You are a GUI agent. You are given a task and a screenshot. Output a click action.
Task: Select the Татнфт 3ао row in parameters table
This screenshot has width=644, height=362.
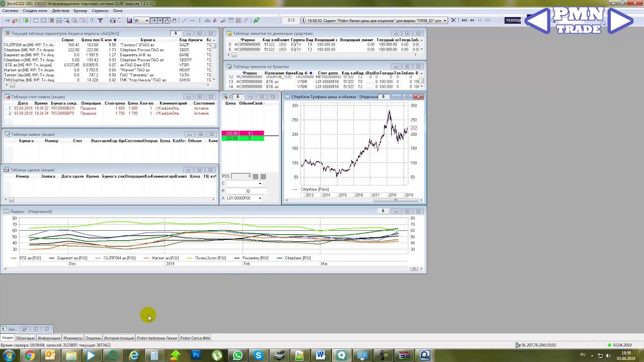tap(108, 75)
